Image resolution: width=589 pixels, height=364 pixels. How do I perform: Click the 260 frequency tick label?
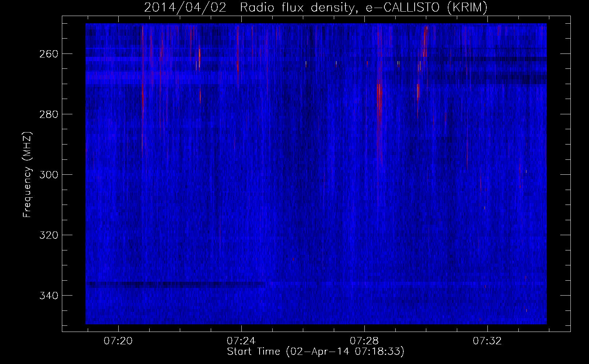point(48,54)
